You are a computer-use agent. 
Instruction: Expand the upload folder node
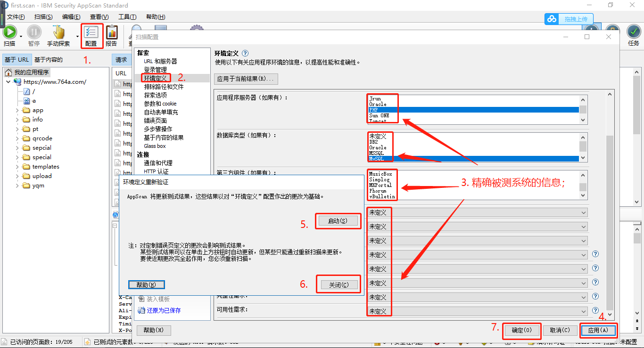coord(17,176)
